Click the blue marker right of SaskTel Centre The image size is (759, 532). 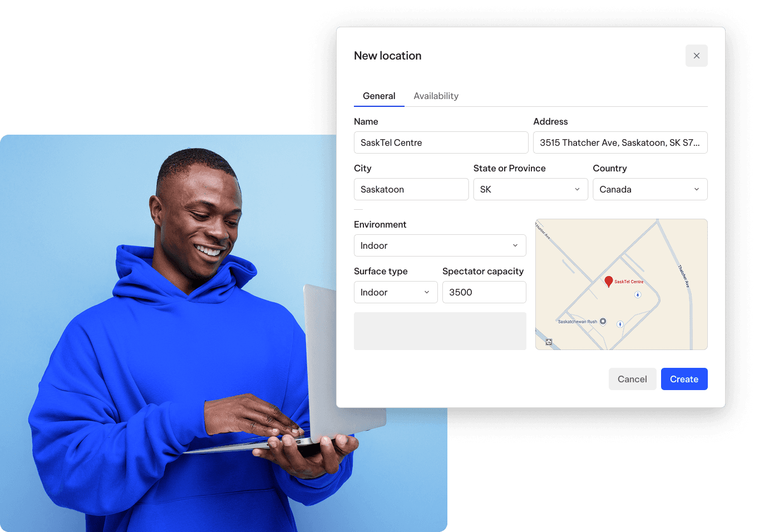click(638, 294)
